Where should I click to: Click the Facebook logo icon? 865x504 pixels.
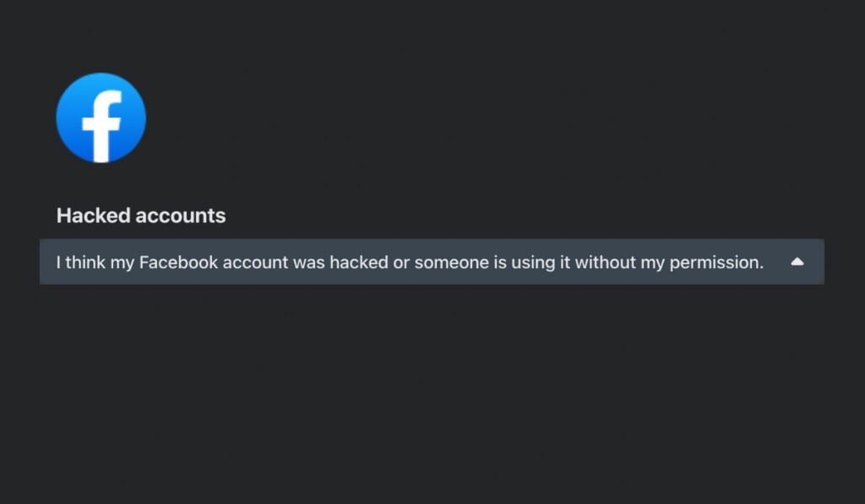101,118
